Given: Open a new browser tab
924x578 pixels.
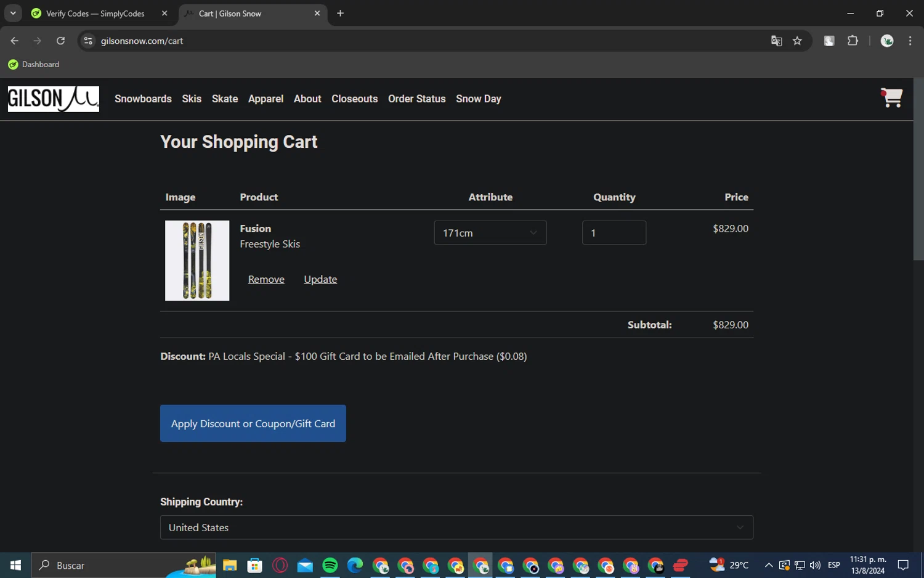Looking at the screenshot, I should 340,13.
